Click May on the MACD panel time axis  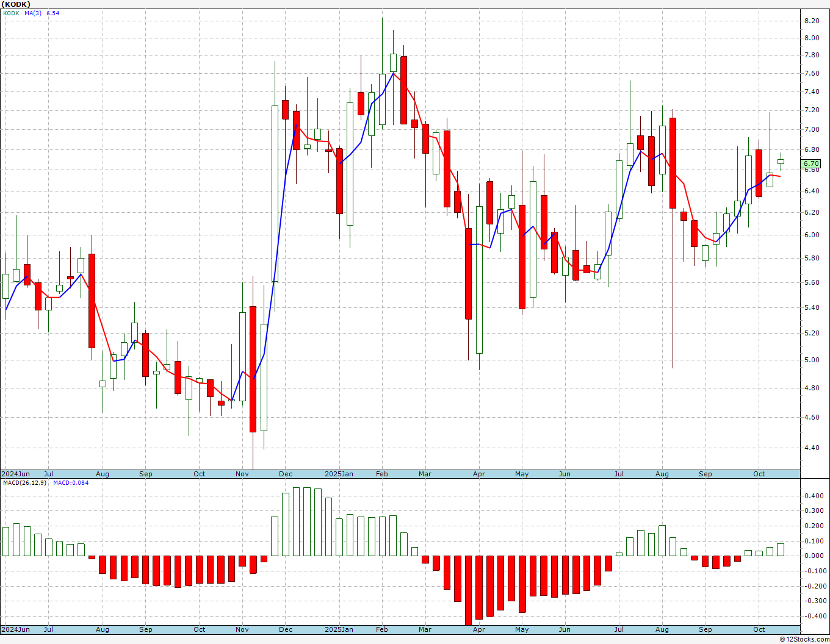522,629
